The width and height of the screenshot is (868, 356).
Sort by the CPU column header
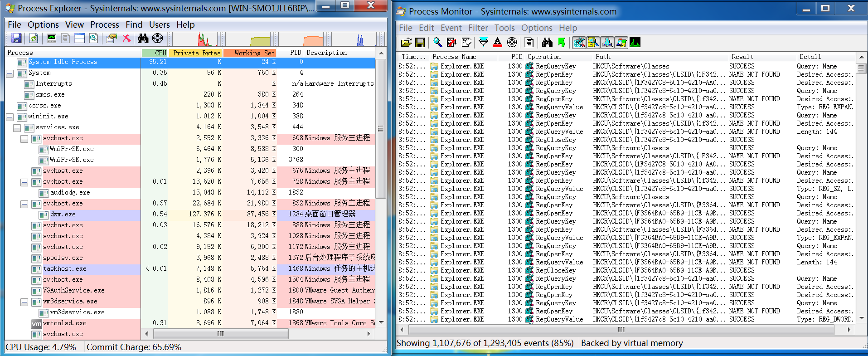click(x=155, y=53)
